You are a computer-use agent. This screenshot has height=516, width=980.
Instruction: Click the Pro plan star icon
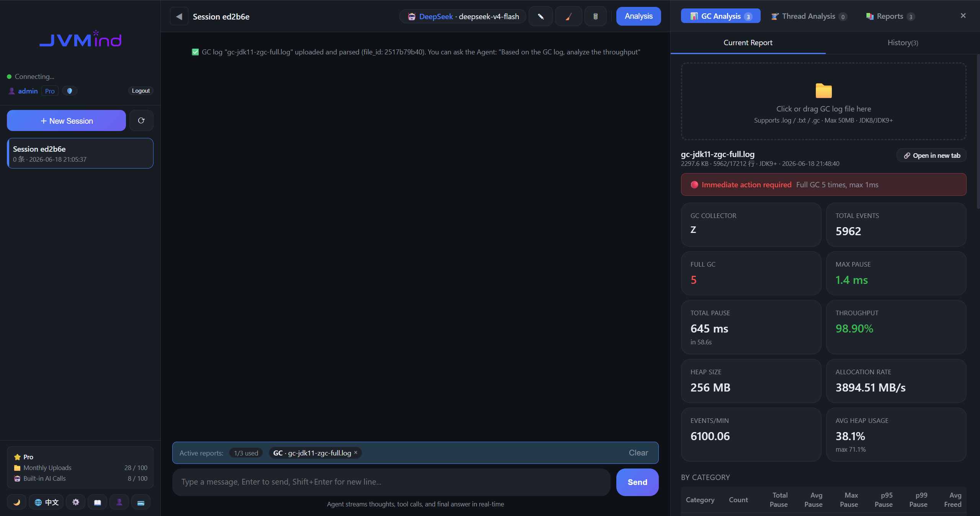tap(17, 457)
